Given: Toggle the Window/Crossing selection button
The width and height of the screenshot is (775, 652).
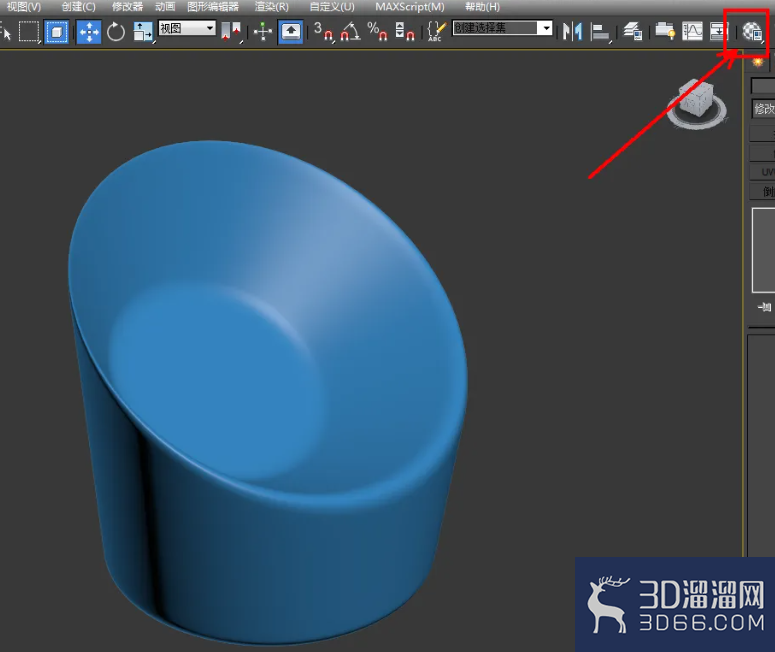Looking at the screenshot, I should (x=56, y=32).
